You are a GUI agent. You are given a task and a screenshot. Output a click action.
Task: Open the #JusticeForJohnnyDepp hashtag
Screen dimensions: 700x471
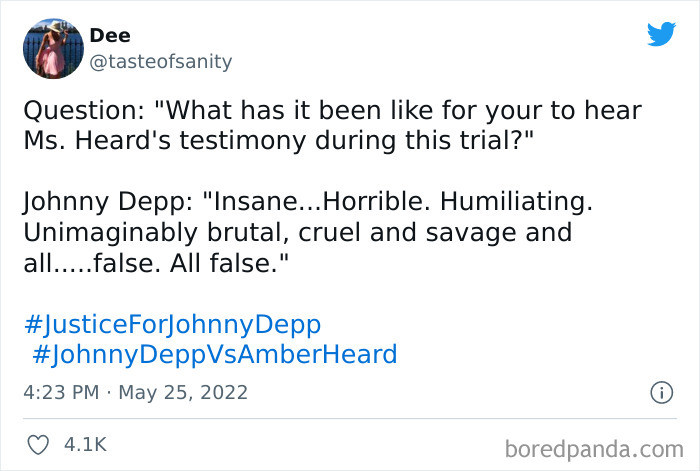tap(172, 325)
